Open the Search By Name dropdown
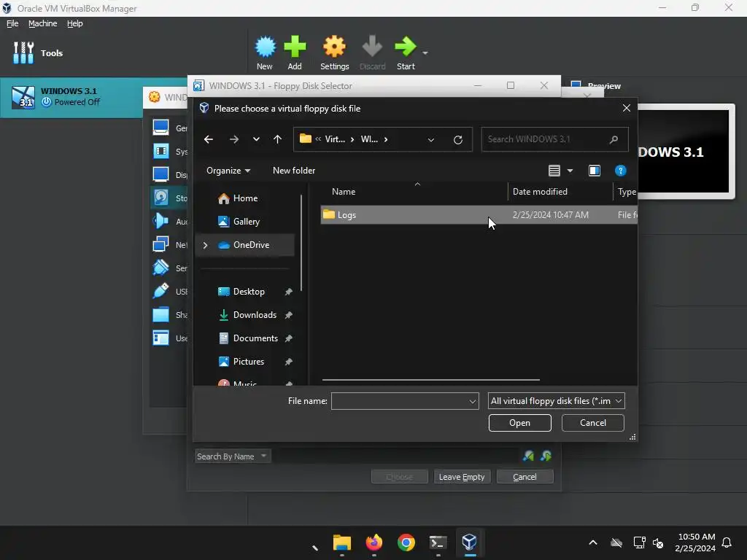Screen dimensions: 747x560 (233, 456)
